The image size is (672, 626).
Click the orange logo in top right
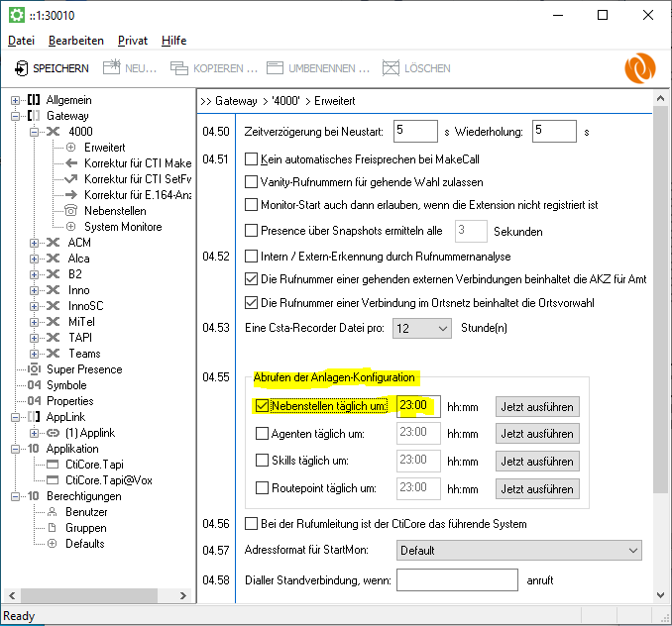tap(639, 69)
